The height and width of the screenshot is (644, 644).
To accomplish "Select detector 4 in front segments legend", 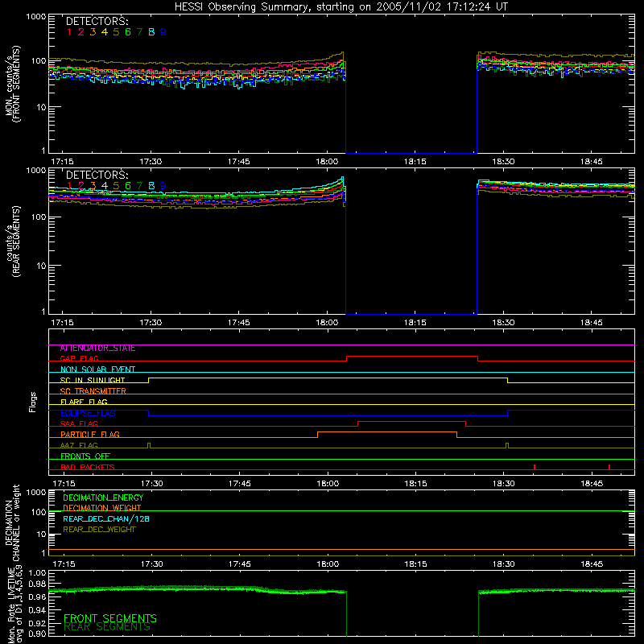I will (x=105, y=32).
